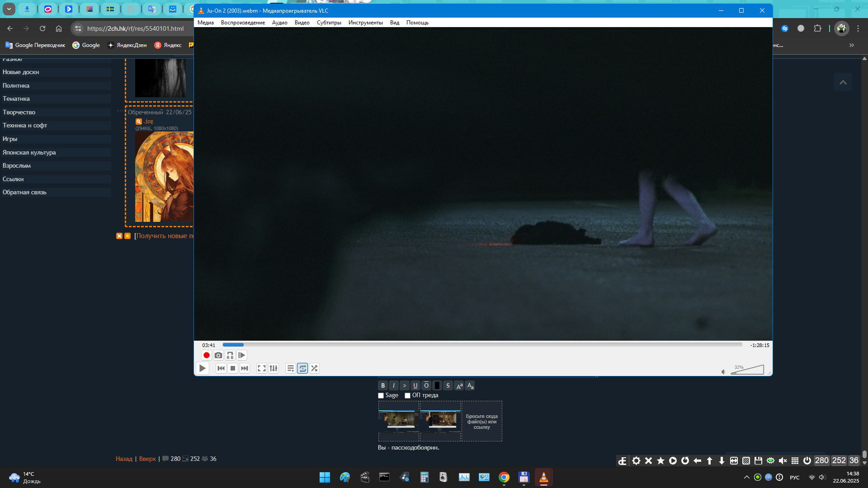Stop video playback
The width and height of the screenshot is (868, 488).
point(233,368)
